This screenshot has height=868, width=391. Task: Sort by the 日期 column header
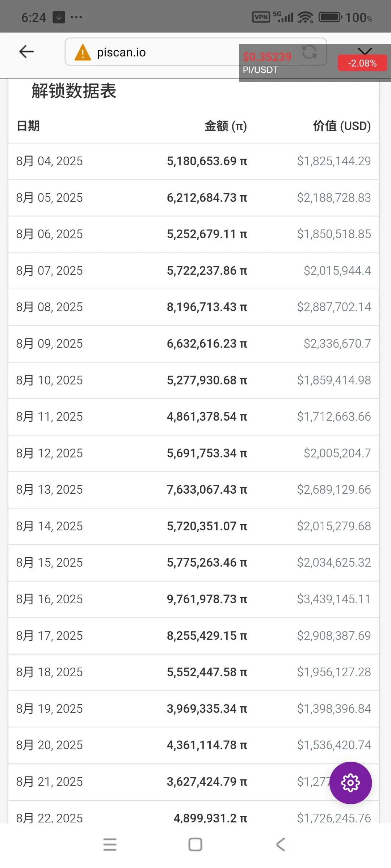28,126
